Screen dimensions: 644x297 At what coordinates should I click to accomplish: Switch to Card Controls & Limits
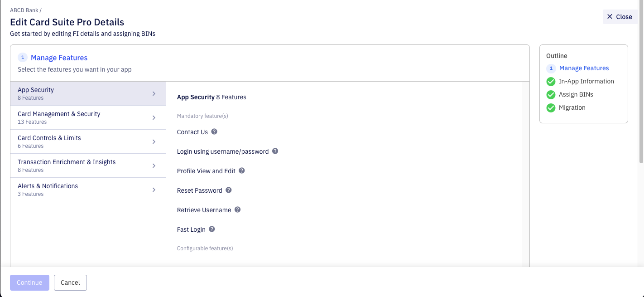click(x=88, y=141)
